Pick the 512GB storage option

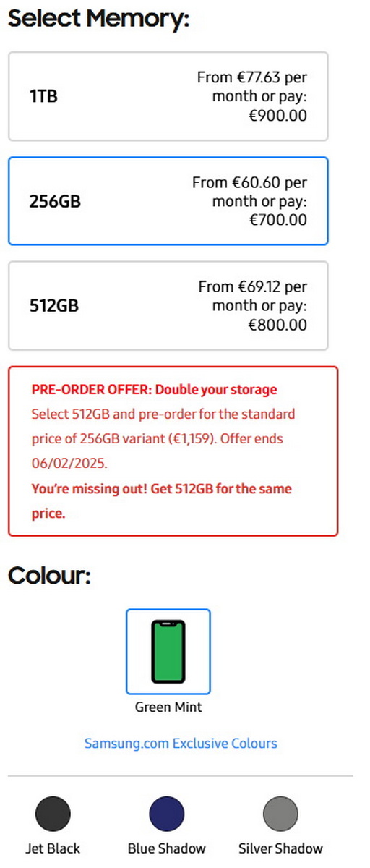168,306
